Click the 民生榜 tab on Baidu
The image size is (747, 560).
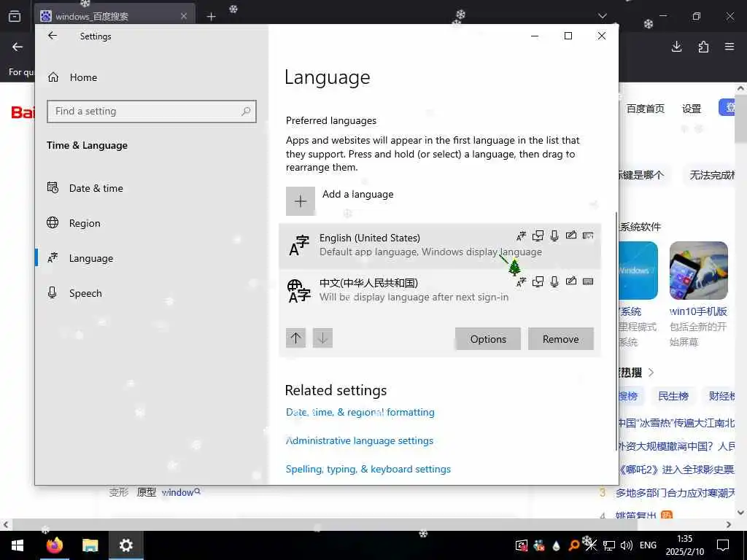coord(673,396)
